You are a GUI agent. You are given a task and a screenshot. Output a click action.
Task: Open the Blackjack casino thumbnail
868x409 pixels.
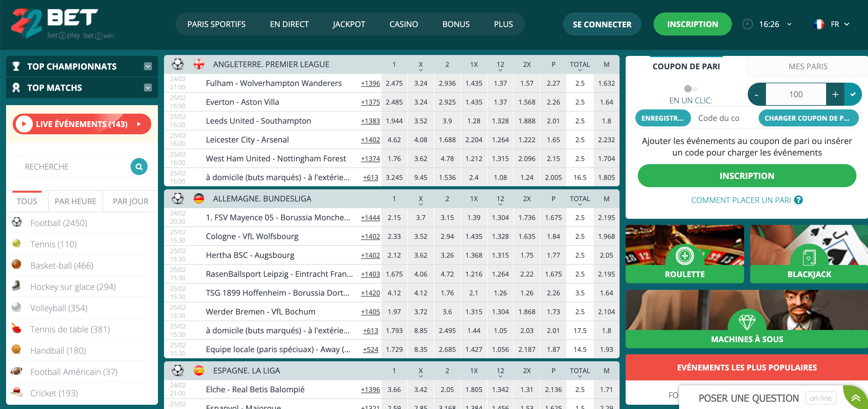point(809,254)
